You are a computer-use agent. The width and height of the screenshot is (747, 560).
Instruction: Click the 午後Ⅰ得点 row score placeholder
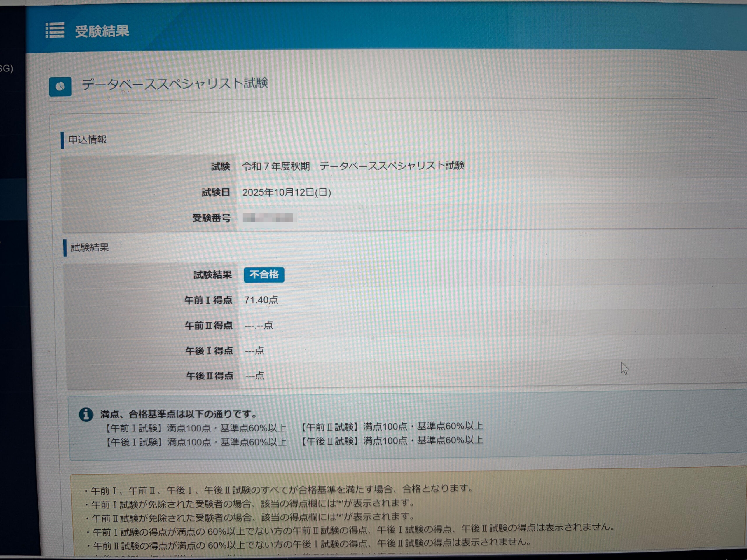pos(254,351)
